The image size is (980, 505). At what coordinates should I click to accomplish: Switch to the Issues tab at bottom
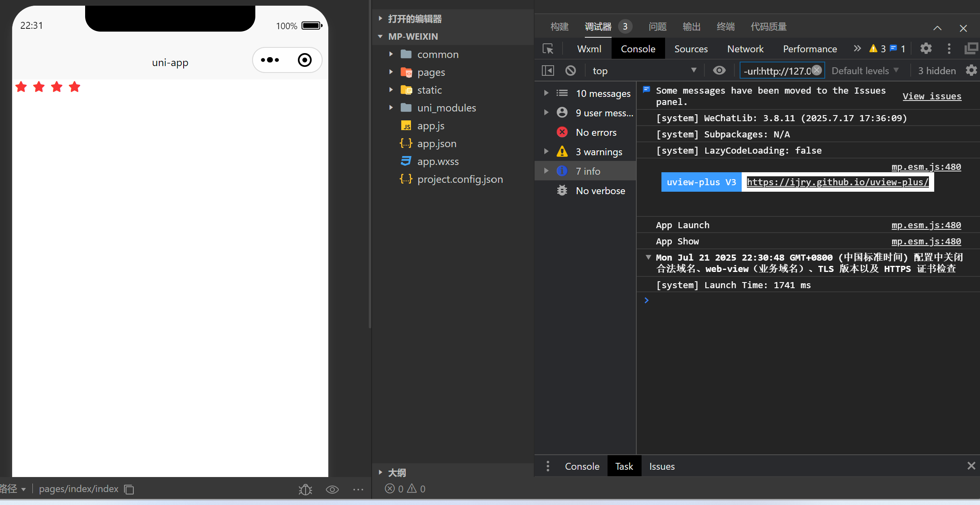pyautogui.click(x=661, y=466)
